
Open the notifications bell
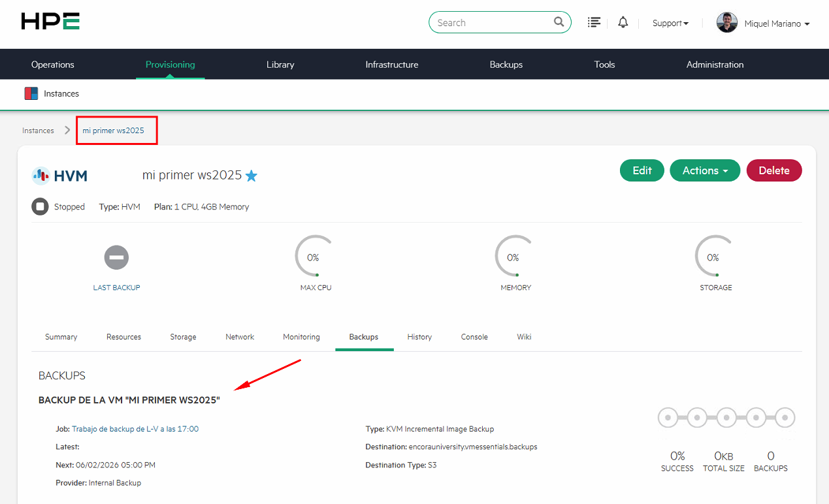pos(623,23)
